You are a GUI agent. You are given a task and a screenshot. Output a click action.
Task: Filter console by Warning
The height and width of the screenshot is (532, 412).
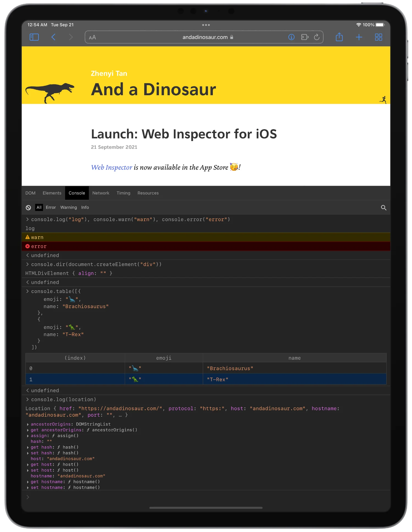[69, 207]
